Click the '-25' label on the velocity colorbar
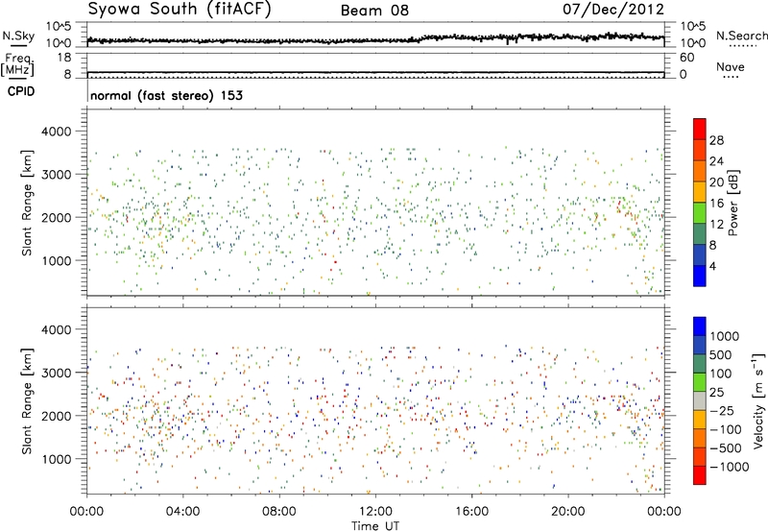 pyautogui.click(x=722, y=410)
